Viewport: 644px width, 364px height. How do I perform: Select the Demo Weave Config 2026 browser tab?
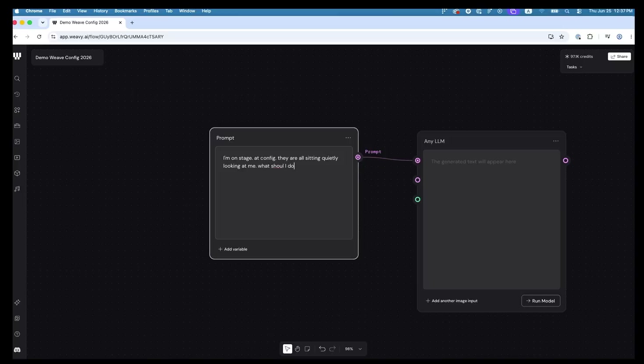click(x=87, y=22)
